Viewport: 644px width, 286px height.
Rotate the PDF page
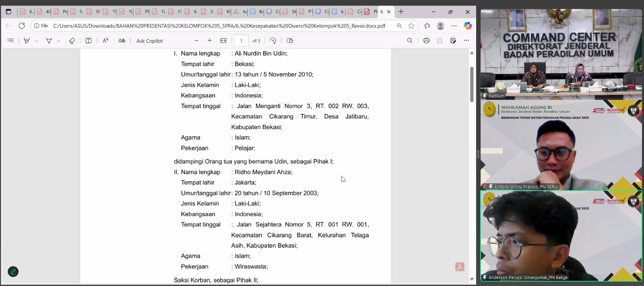tap(273, 41)
